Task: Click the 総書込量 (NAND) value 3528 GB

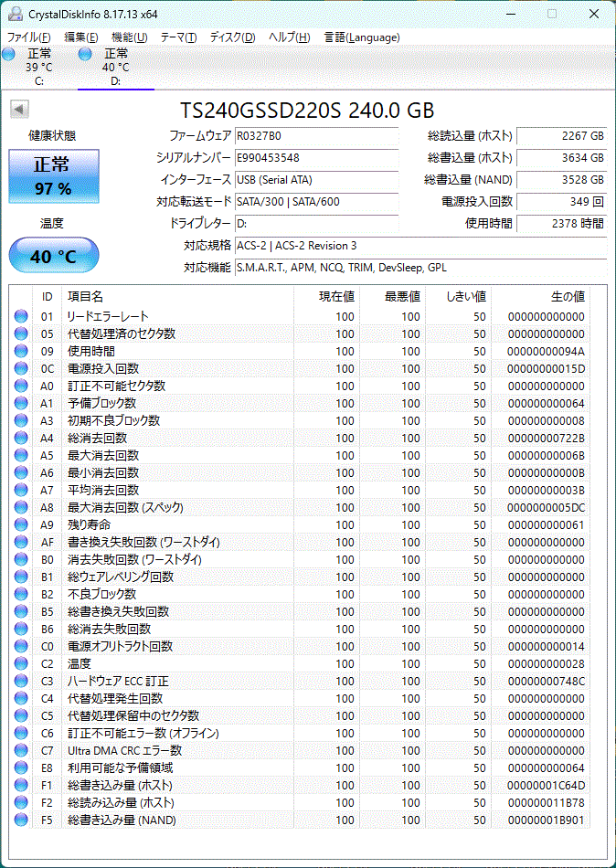Action: pos(562,180)
